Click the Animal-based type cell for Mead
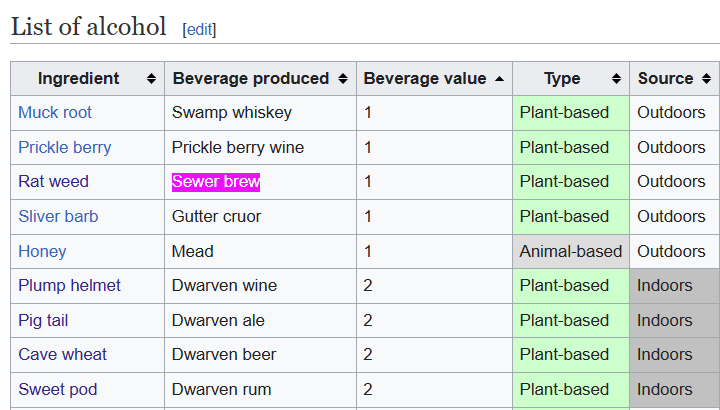 point(571,252)
